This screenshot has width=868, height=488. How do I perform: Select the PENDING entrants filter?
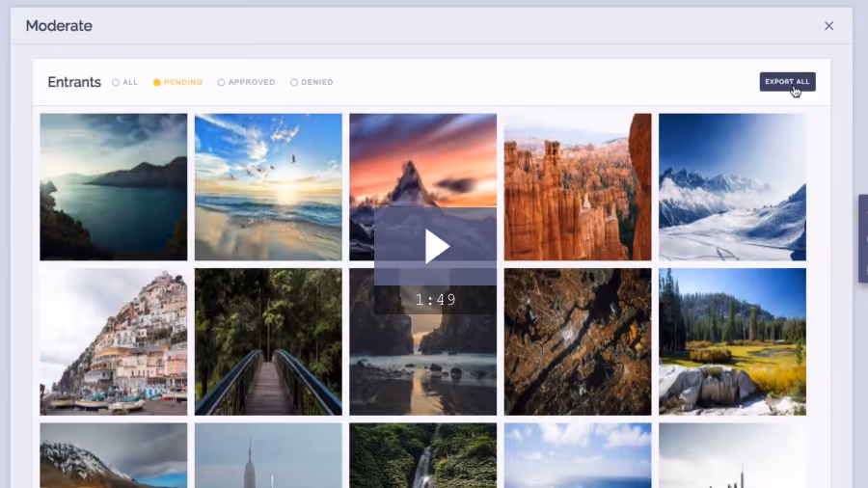pos(177,82)
